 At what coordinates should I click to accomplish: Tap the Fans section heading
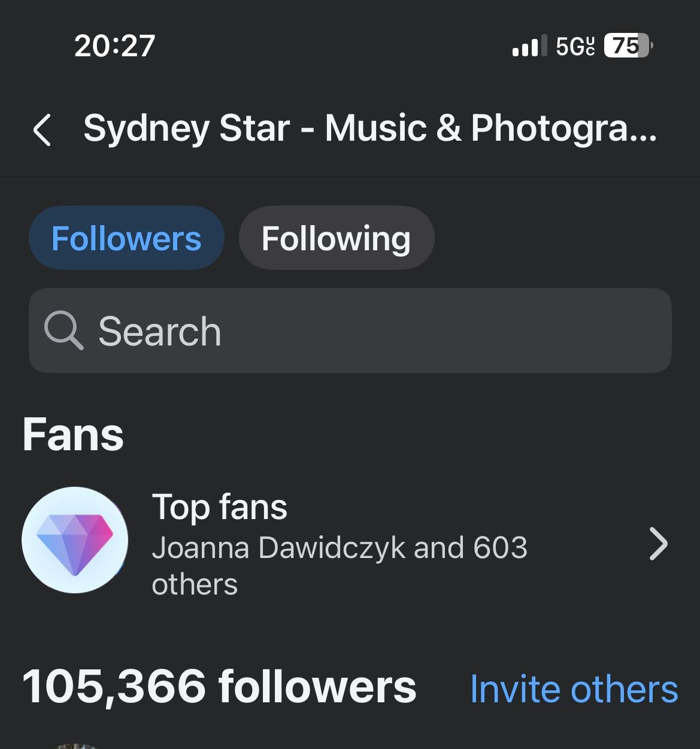(73, 435)
